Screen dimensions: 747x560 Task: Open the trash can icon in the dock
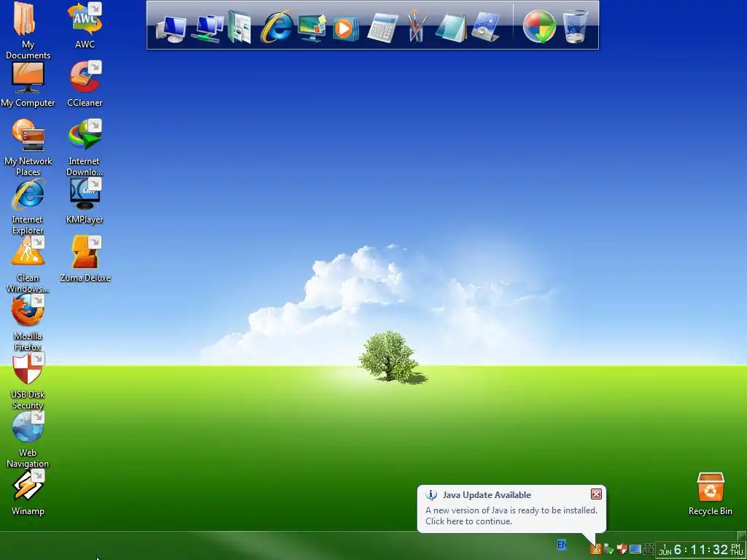point(575,27)
